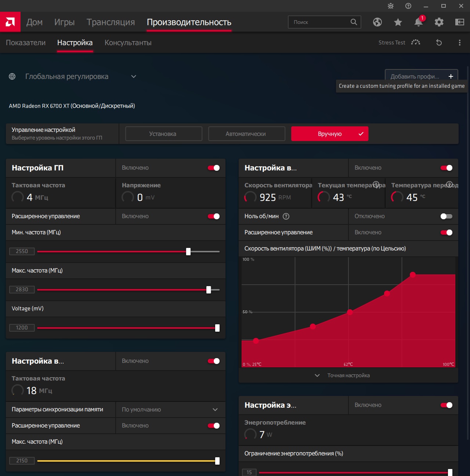
Task: Toggle the Настройка ГП switch off
Action: coord(214,168)
